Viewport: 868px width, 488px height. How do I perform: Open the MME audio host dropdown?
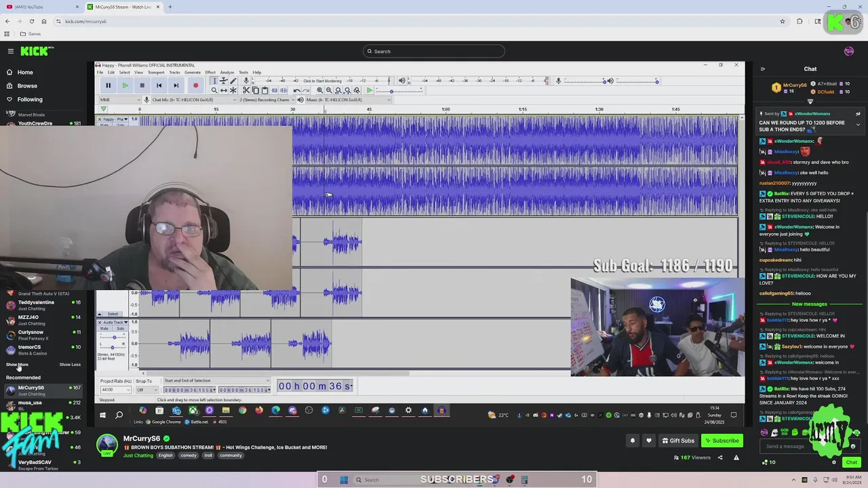(121, 100)
